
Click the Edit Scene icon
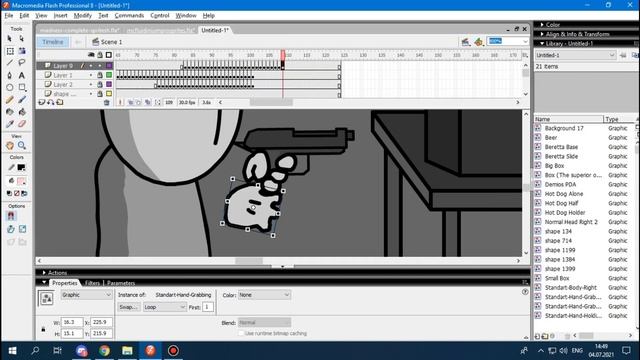click(x=465, y=42)
